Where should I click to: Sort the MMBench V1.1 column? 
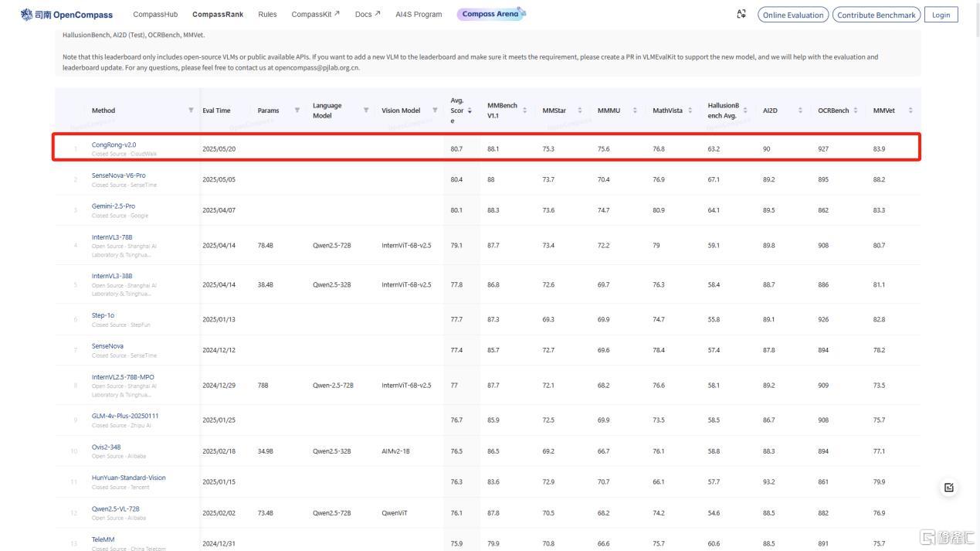point(524,111)
